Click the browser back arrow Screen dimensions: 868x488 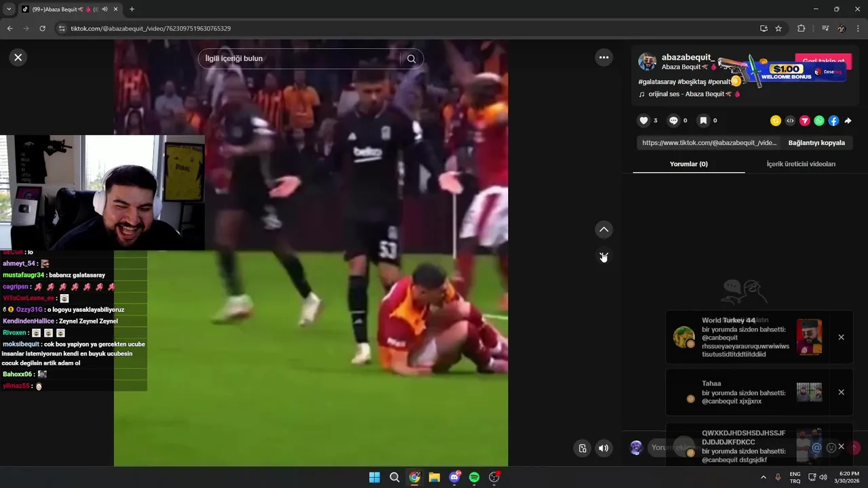9,28
